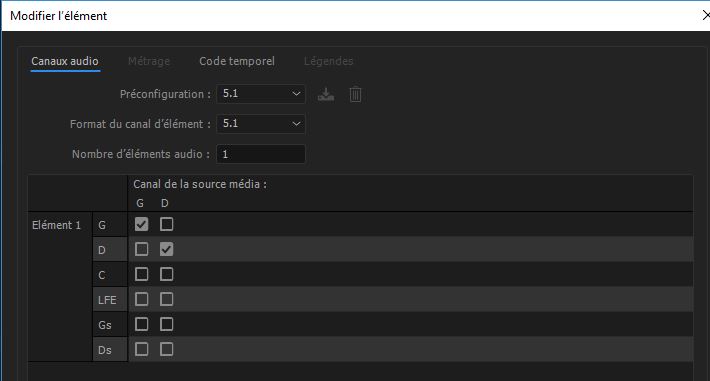
Task: Open the Métrage tab
Action: [x=149, y=61]
